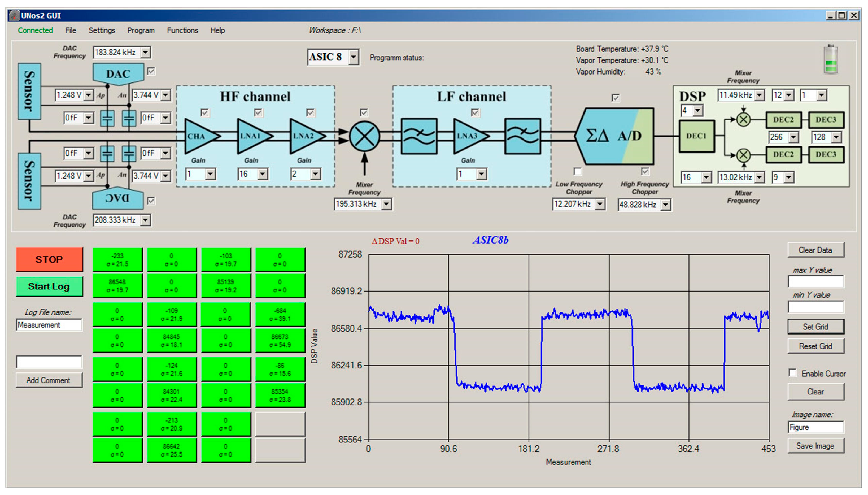Viewport: 868px width, 495px height.
Task: Enable the Low Frequency Chopper checkbox
Action: (x=577, y=171)
